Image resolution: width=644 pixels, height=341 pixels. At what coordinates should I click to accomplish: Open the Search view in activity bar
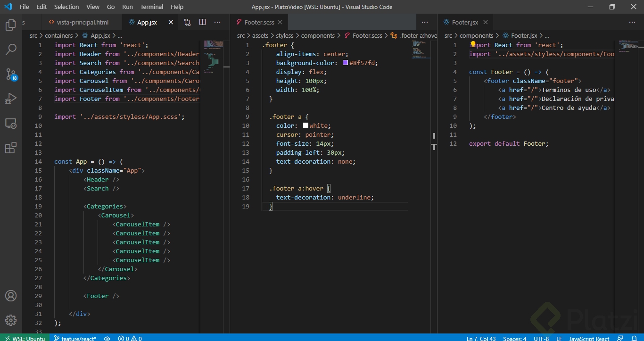click(11, 49)
